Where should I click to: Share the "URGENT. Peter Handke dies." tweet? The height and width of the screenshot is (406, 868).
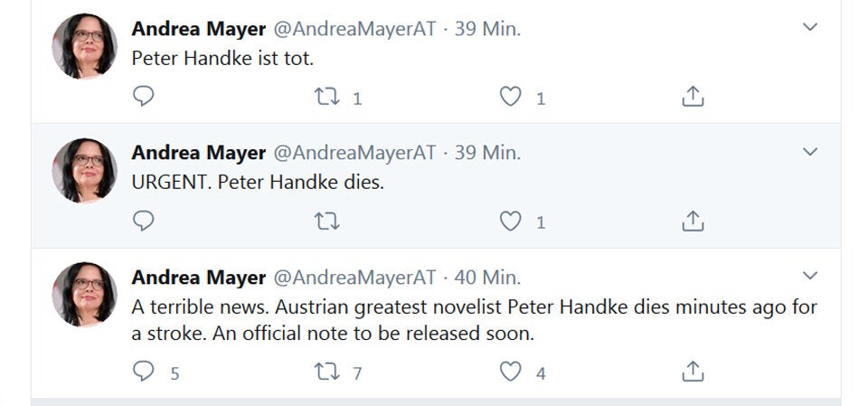(x=692, y=221)
